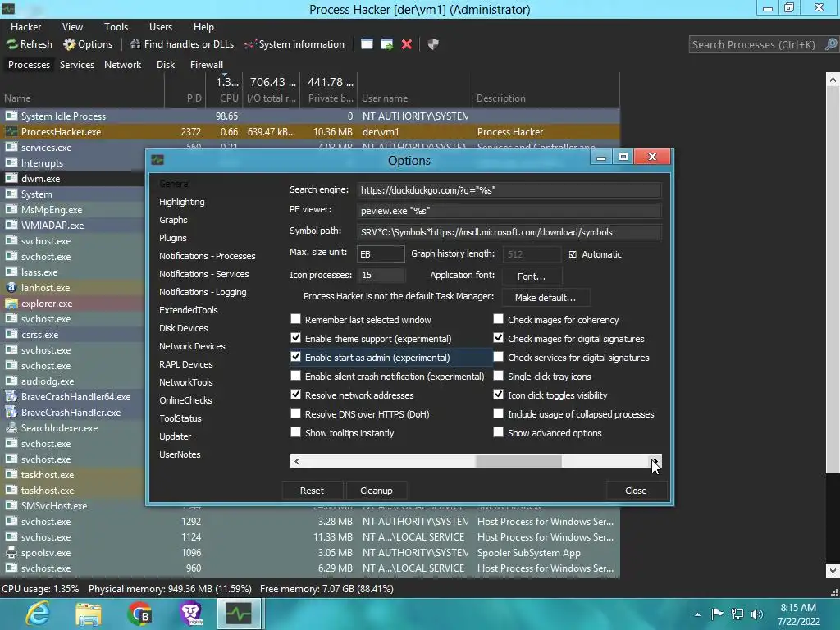Click the SearchIndexer.exe icon
Screen dimensions: 840x630
(11, 428)
